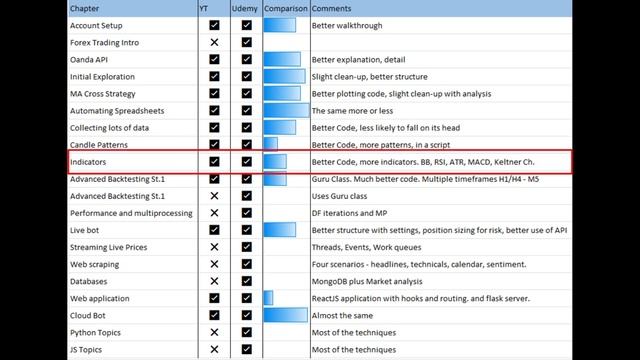Select the YT column header
This screenshot has height=360, width=640.
[x=214, y=8]
